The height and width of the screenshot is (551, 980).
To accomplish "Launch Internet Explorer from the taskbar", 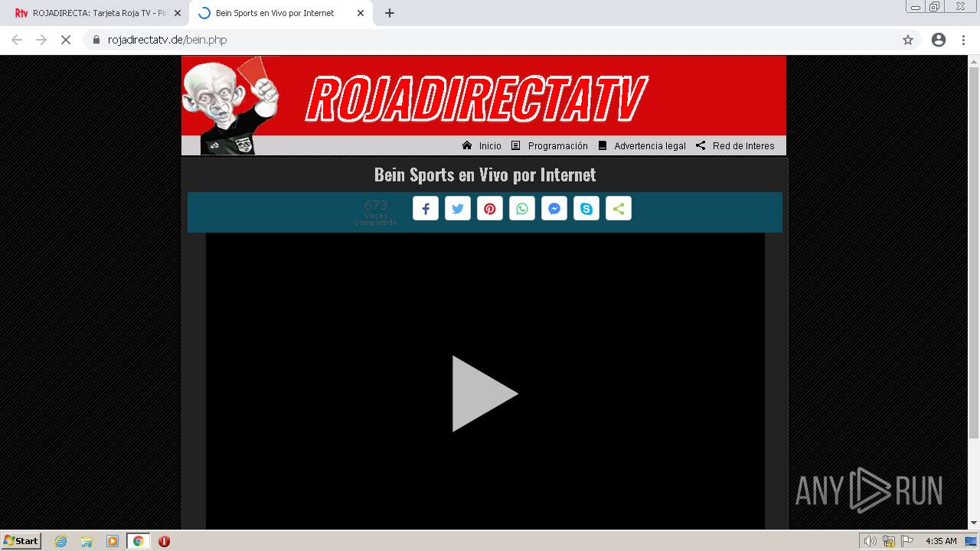I will (61, 541).
